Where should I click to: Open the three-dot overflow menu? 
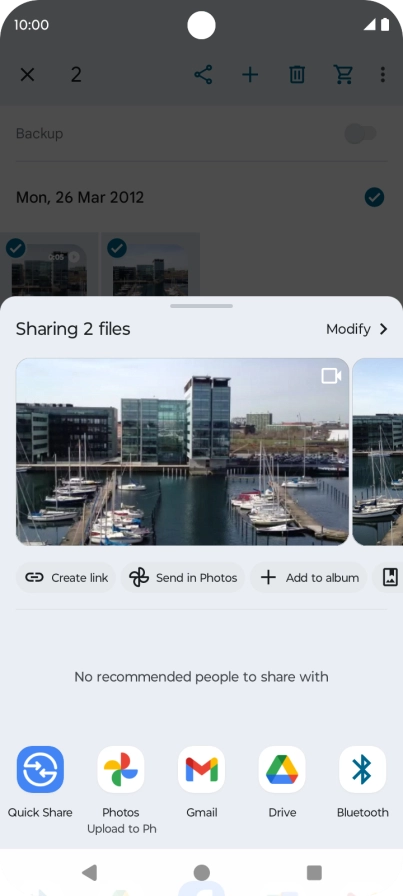click(382, 74)
